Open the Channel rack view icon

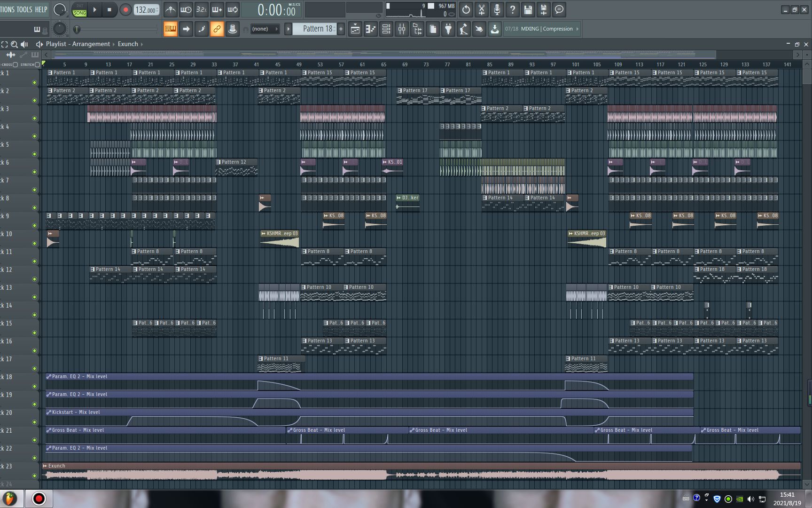pos(386,29)
